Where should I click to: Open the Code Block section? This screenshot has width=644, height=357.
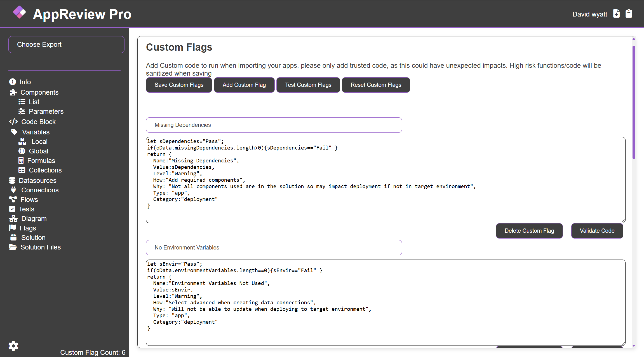[x=38, y=122]
